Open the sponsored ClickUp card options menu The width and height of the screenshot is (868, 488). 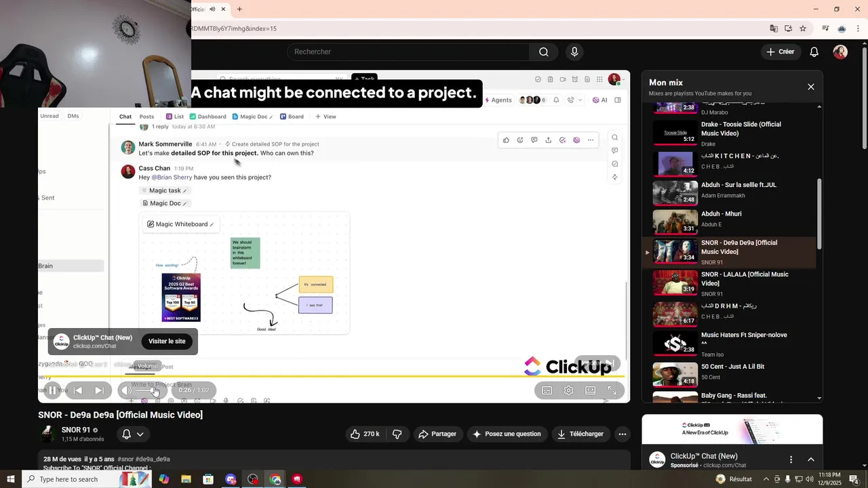point(791,460)
